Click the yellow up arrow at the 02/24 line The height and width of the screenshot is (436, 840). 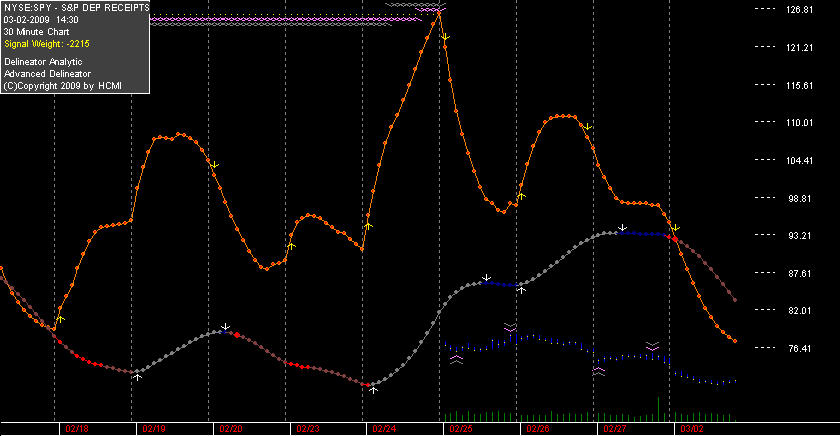pyautogui.click(x=368, y=226)
